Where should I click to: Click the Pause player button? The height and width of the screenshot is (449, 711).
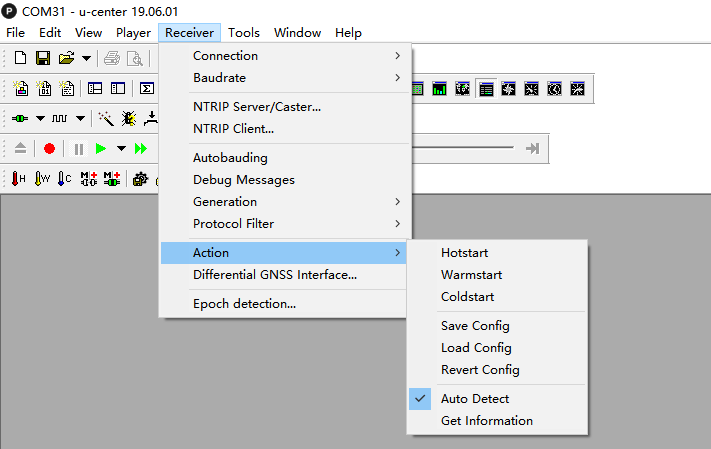78,149
